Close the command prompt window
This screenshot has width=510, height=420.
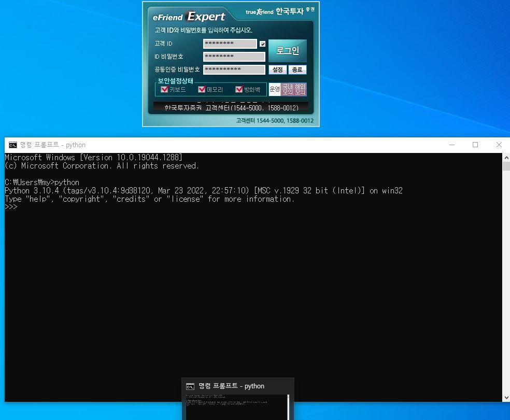click(x=499, y=145)
